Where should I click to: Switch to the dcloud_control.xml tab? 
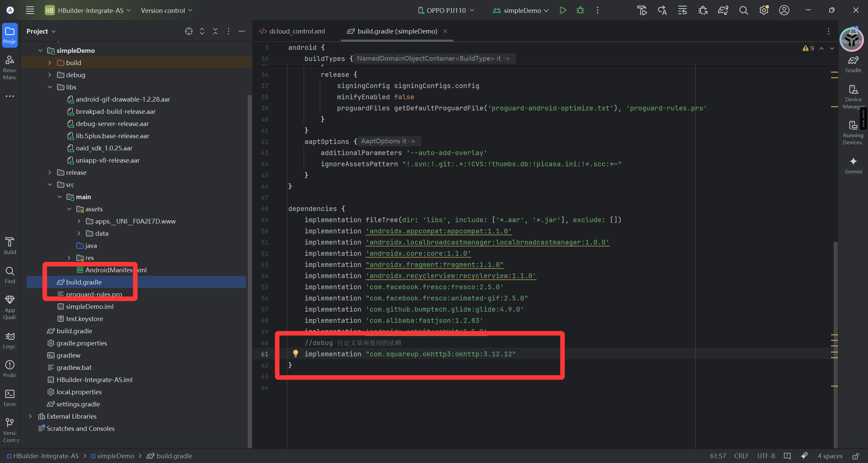coord(292,31)
